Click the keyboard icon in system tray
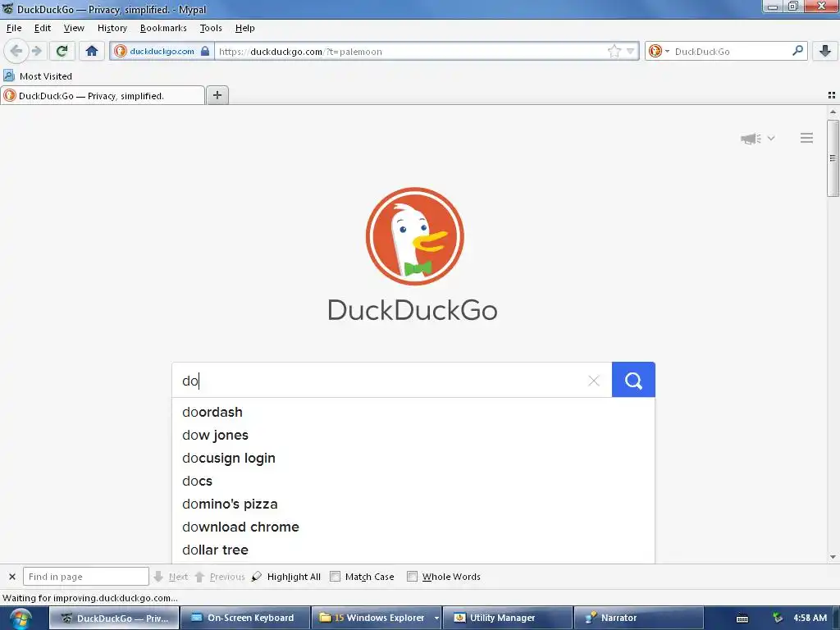 coord(742,619)
